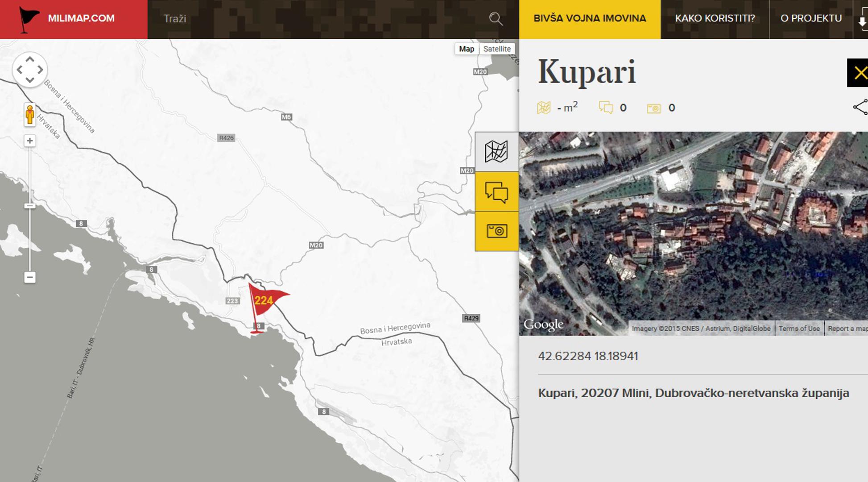Open the photos camera side panel icon
The height and width of the screenshot is (482, 868).
(496, 231)
